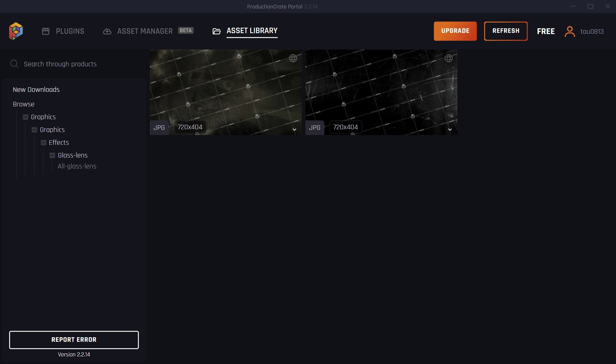
Task: Open format options chevron on second asset
Action: pos(450,130)
